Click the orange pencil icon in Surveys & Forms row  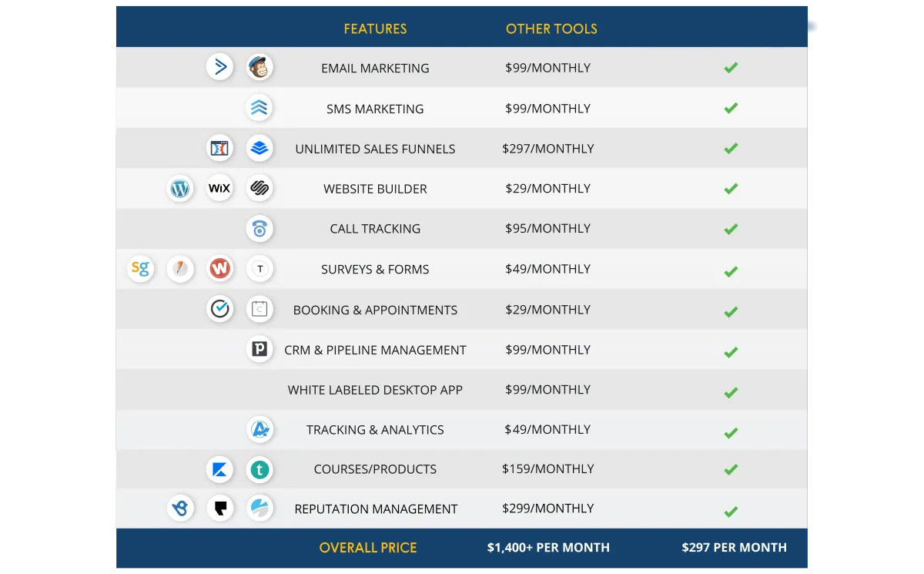[180, 268]
